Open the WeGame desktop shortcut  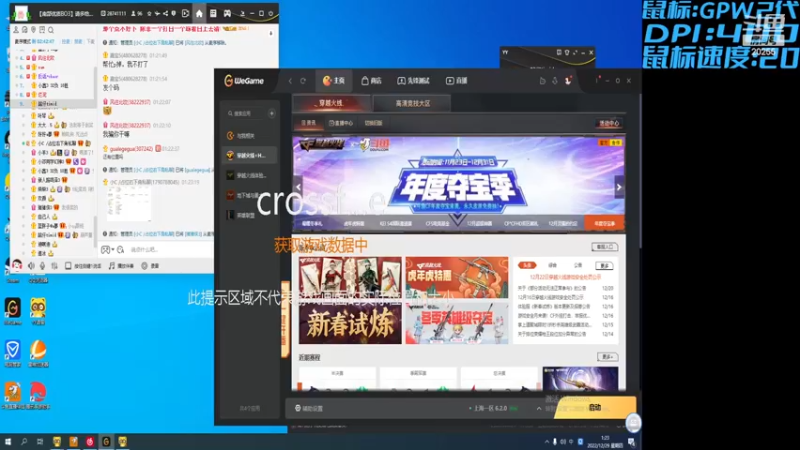(x=13, y=311)
